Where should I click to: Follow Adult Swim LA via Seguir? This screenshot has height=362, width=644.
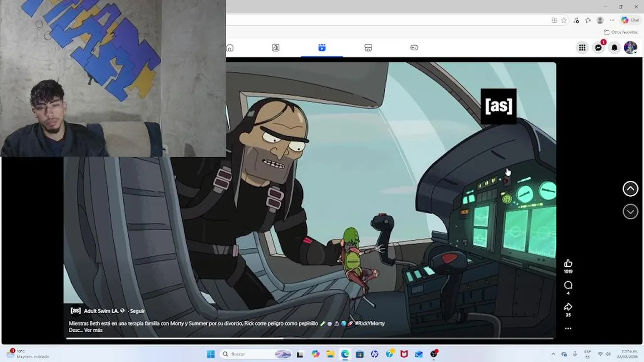coord(137,311)
